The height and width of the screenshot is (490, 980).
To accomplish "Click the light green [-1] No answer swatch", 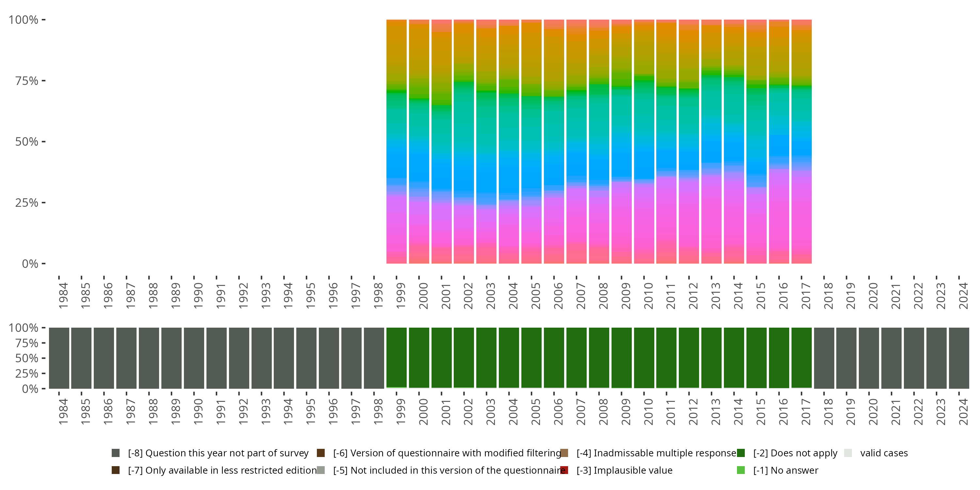I will coord(741,470).
